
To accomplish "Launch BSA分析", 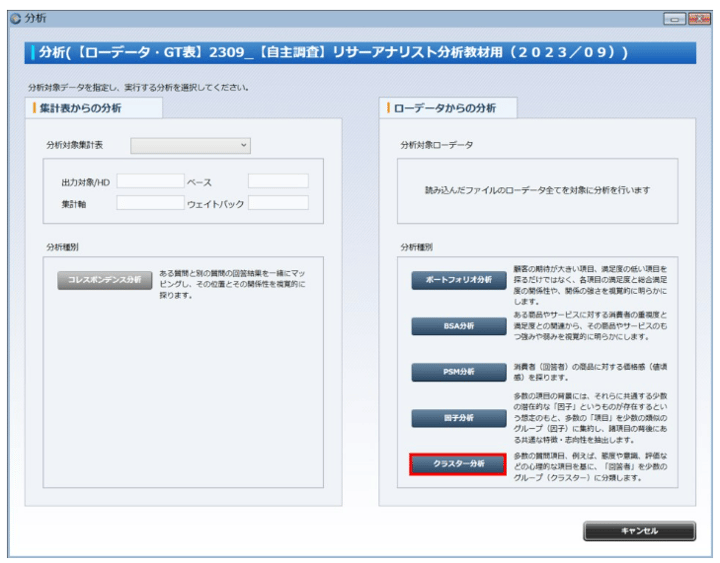I will coord(457,326).
